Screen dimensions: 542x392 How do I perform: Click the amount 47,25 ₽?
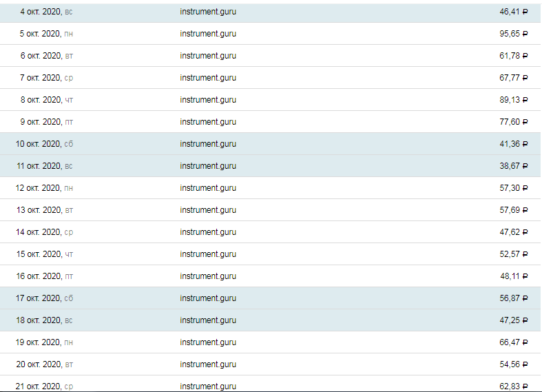click(514, 320)
